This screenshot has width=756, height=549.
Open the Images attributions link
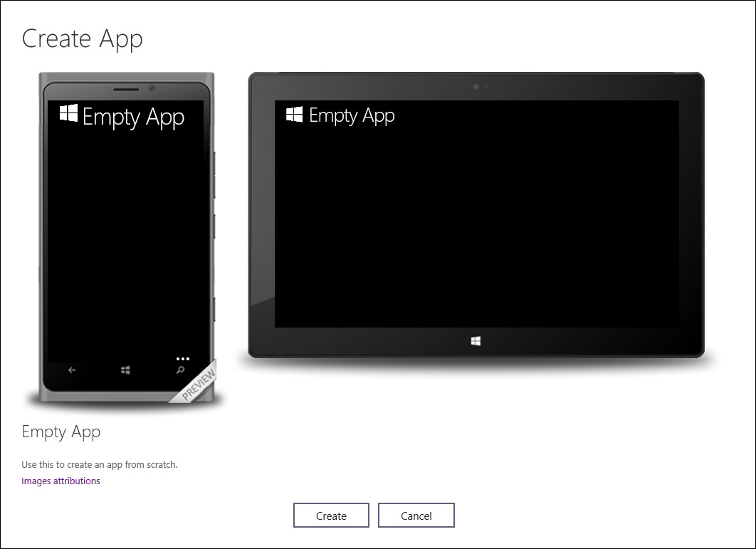coord(61,481)
